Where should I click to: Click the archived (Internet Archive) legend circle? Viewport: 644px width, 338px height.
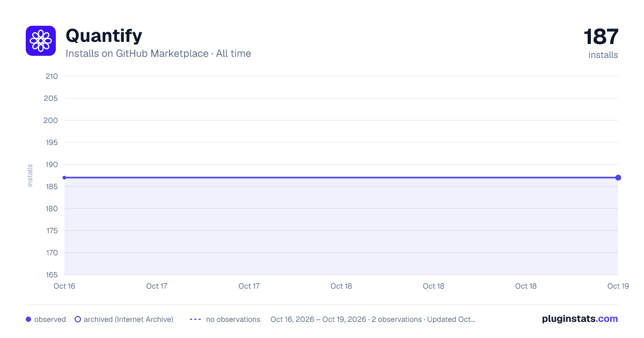(78, 319)
